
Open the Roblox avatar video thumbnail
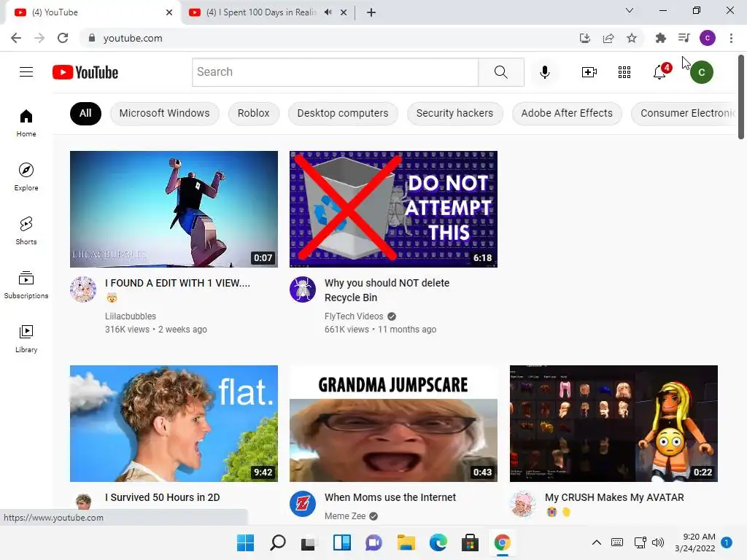click(614, 424)
